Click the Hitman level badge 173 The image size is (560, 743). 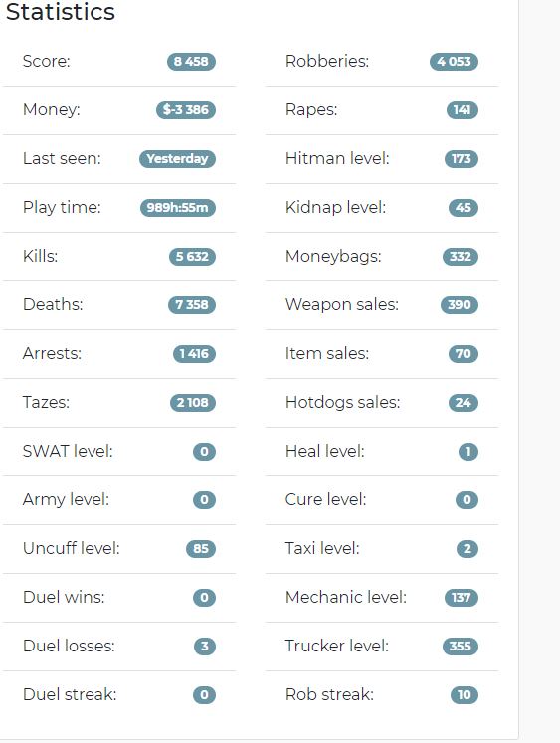click(x=462, y=159)
